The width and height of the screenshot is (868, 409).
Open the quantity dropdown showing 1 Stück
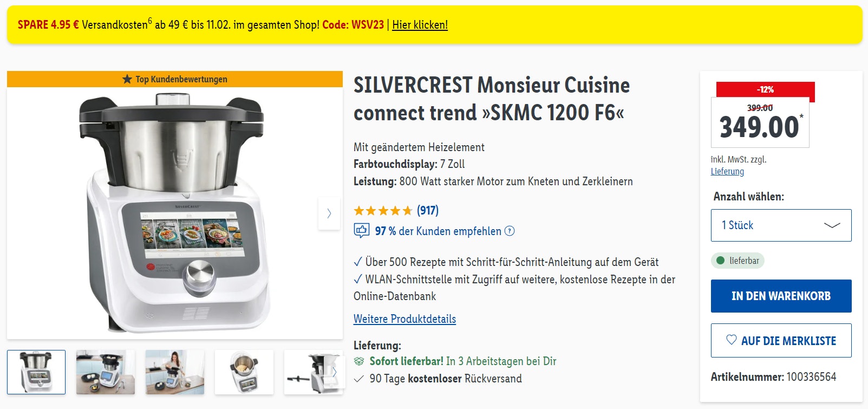pos(780,225)
